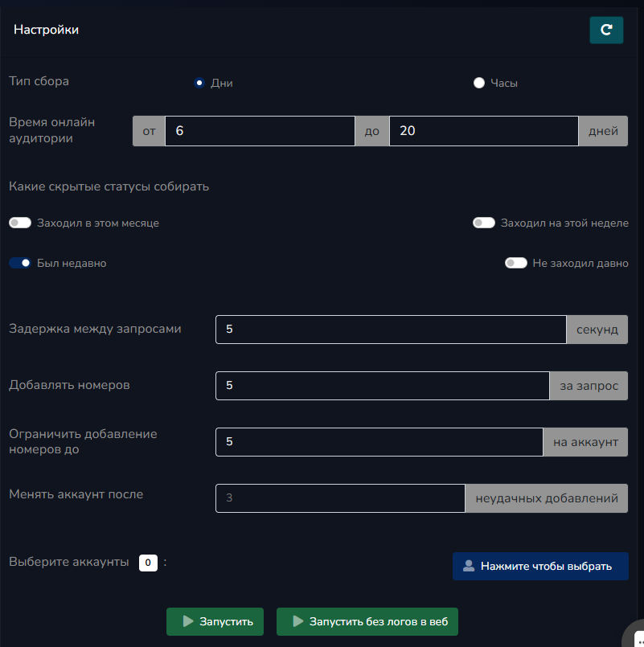644x647 pixels.
Task: Select the Дни radio button
Action: pyautogui.click(x=199, y=82)
